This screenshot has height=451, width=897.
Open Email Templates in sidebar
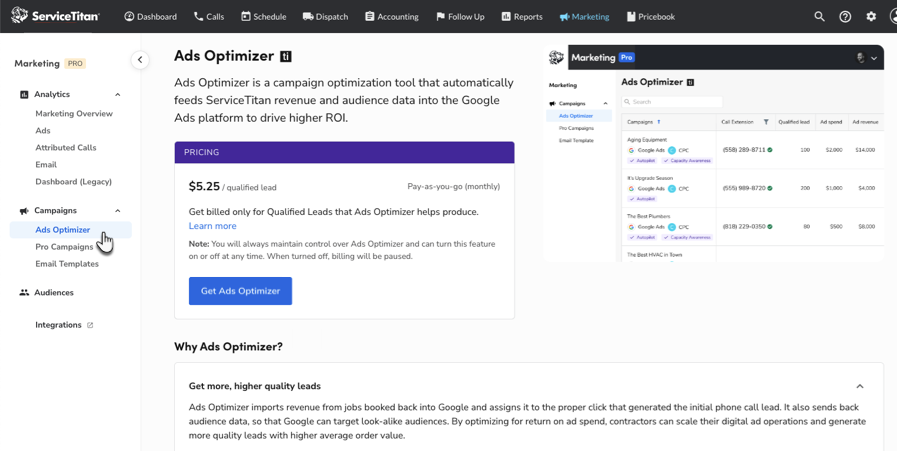coord(67,264)
